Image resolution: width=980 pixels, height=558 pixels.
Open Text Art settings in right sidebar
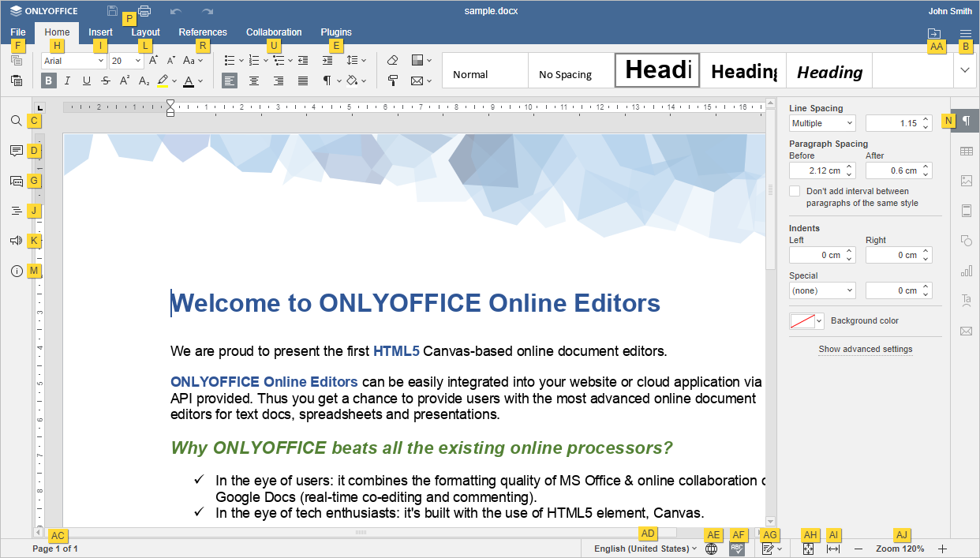pos(966,301)
